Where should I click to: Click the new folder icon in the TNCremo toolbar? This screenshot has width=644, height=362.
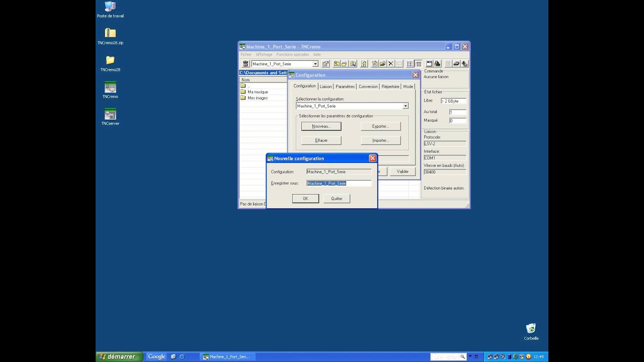click(x=345, y=64)
